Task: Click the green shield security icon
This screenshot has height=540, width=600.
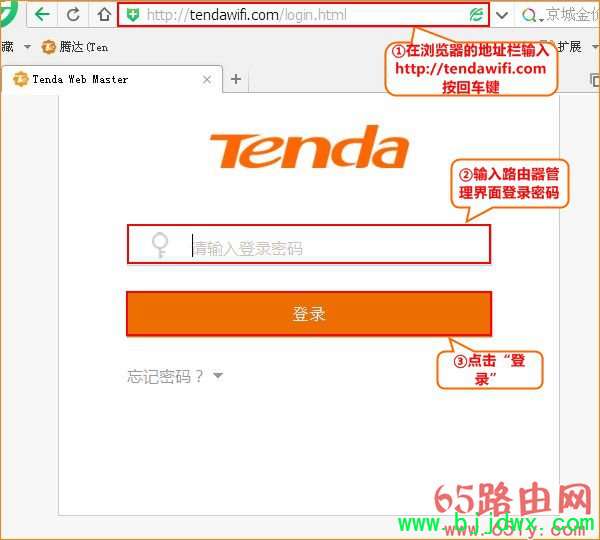Action: 132,15
